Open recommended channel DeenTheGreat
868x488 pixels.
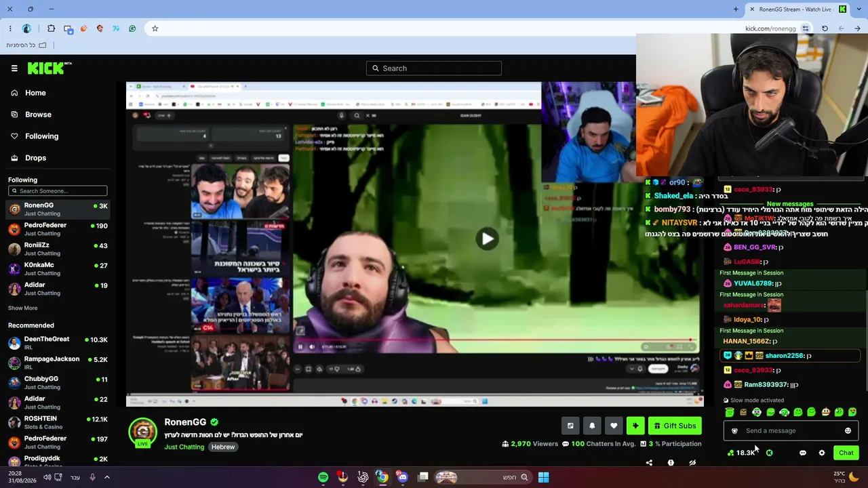tap(58, 343)
